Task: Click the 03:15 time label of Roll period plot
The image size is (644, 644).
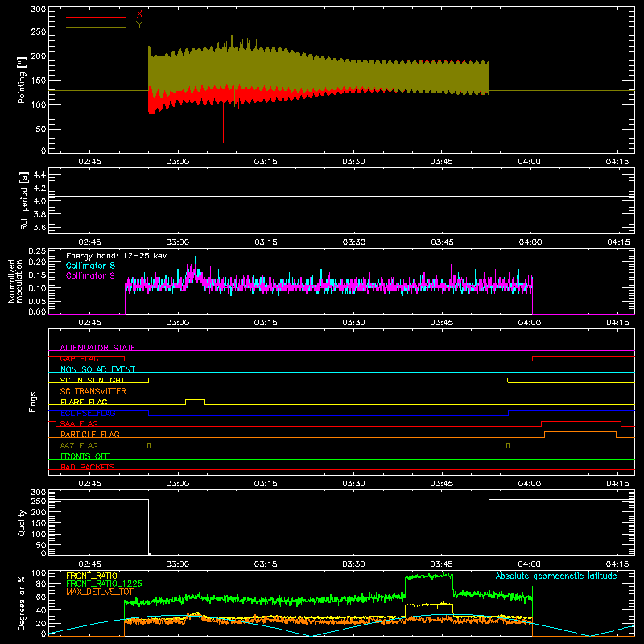Action: (x=266, y=242)
